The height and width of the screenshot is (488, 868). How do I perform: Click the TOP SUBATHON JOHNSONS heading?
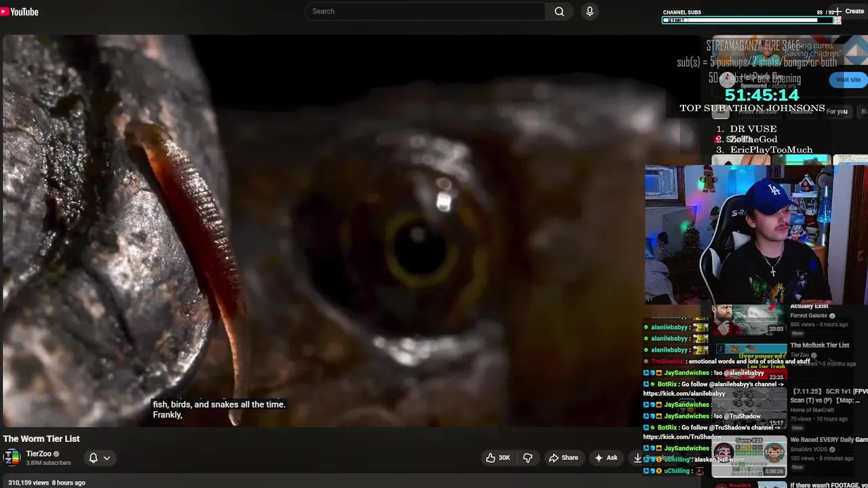pyautogui.click(x=752, y=108)
